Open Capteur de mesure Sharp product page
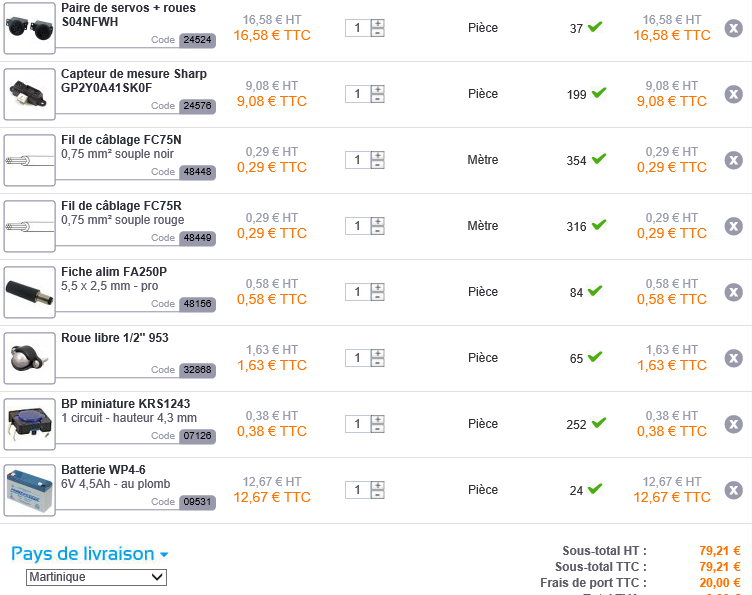Screen dimensions: 752x595 click(x=134, y=81)
